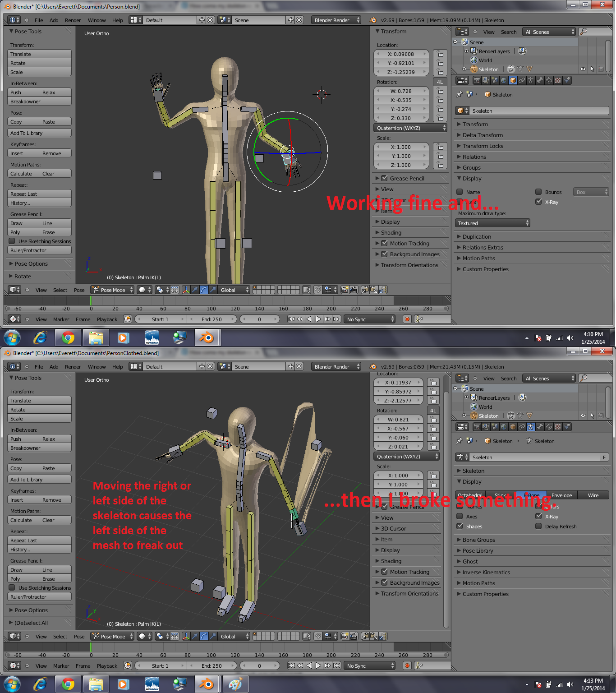Select Envelope display type in PersonClothed.blend
The image size is (616, 693).
(x=561, y=495)
